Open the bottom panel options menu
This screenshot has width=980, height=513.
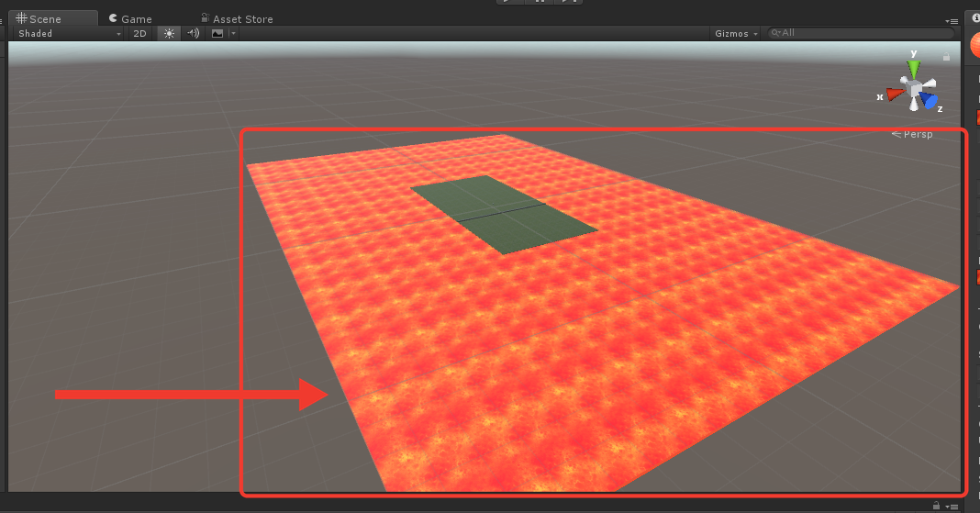pyautogui.click(x=952, y=507)
